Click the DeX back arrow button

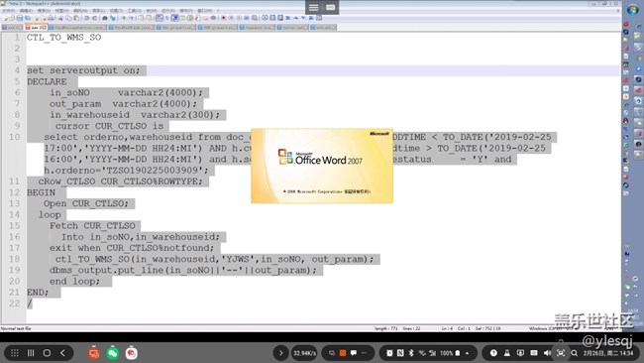(x=62, y=353)
